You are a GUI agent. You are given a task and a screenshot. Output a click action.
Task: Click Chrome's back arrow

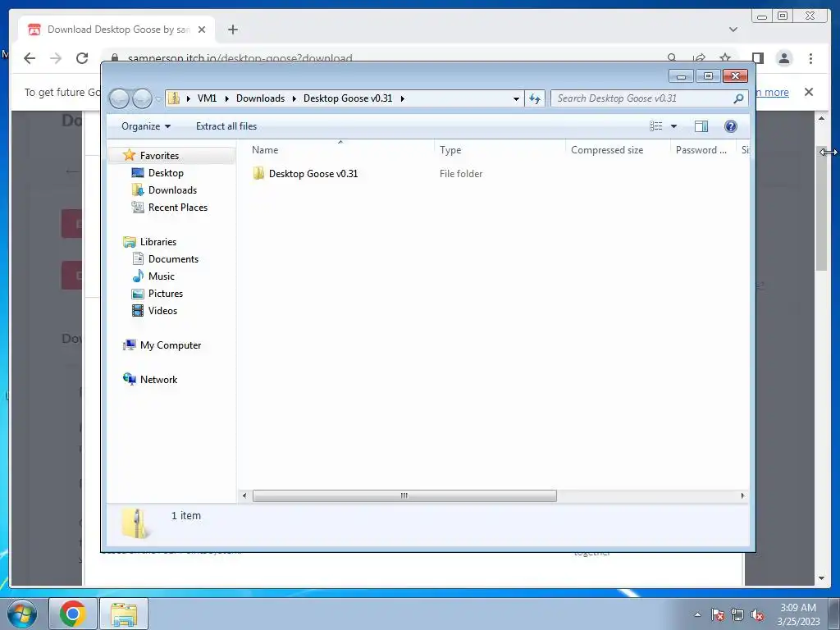coord(30,58)
